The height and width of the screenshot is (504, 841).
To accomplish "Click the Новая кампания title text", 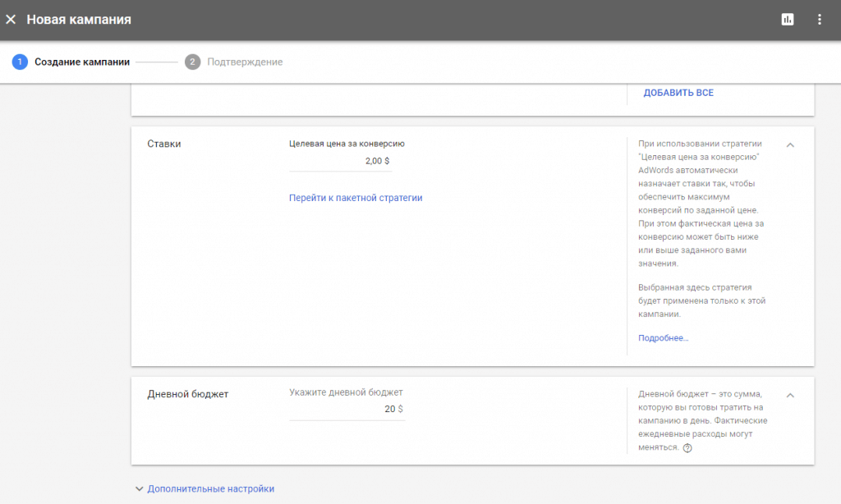I will coord(79,19).
